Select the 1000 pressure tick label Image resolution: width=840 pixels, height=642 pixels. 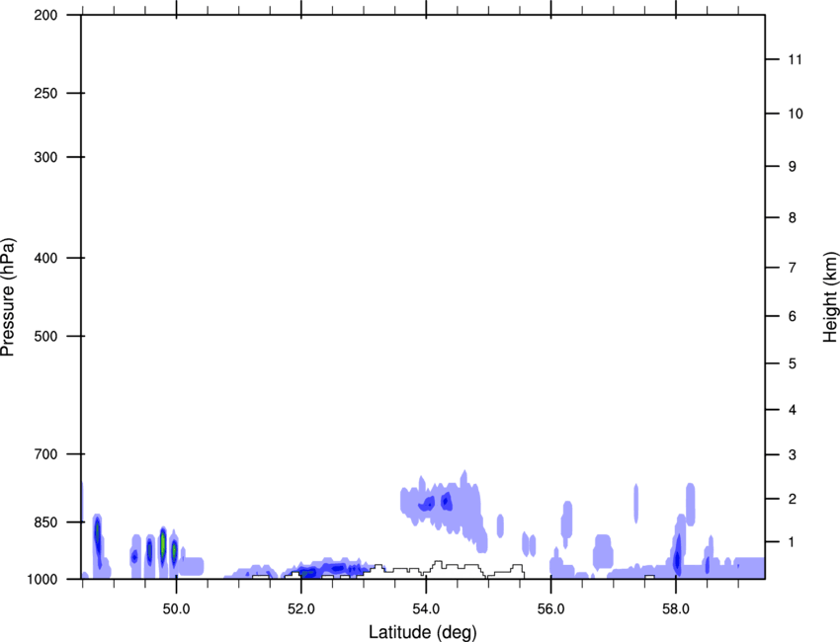[42, 579]
